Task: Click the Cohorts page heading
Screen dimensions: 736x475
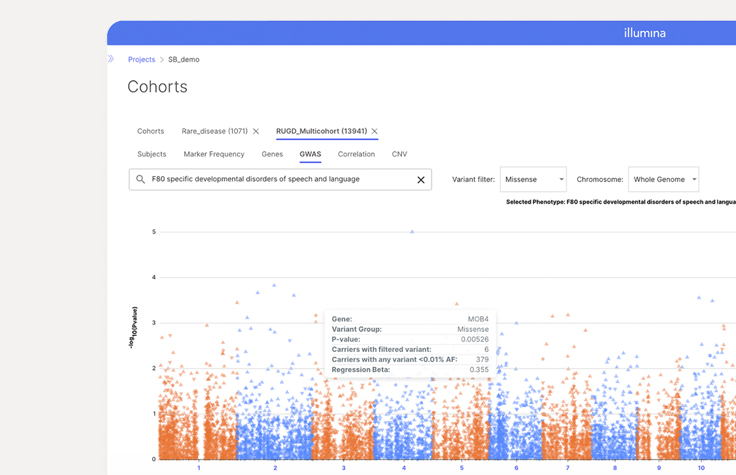Action: pyautogui.click(x=157, y=87)
